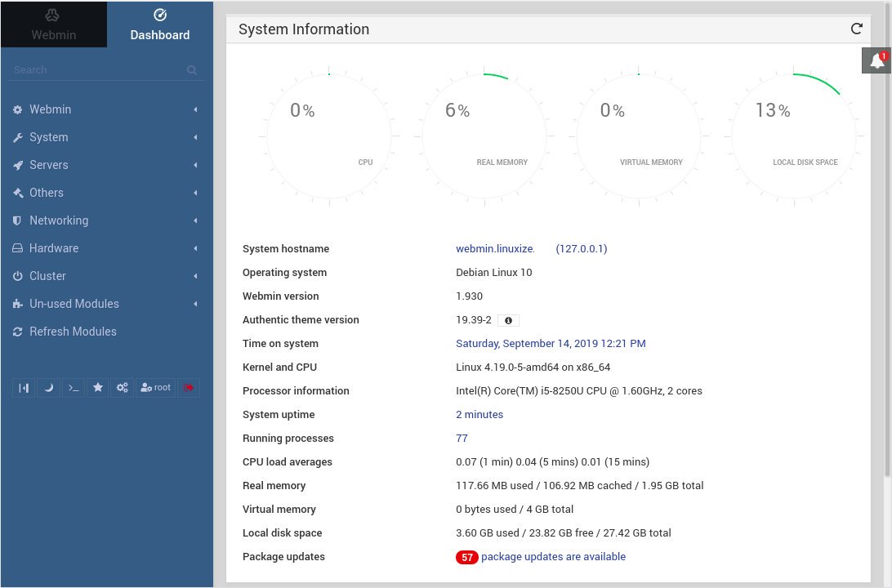
Task: Click the 77 running processes link
Action: click(462, 438)
